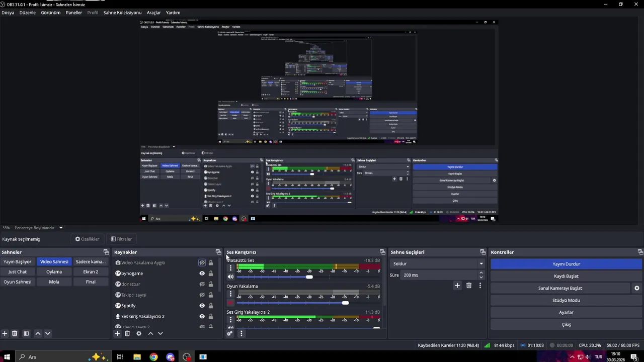Show the Takipçi sayısı source via its eye
This screenshot has width=644, height=362.
202,295
